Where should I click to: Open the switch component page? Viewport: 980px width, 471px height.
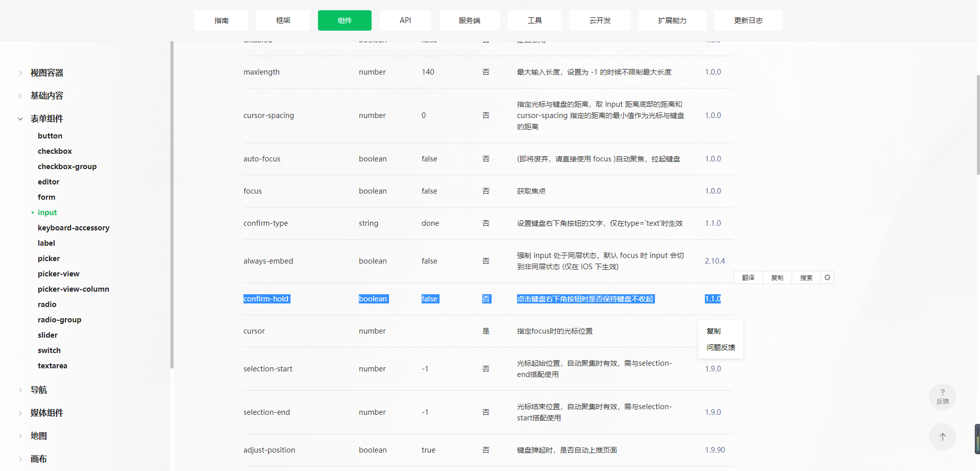click(49, 350)
